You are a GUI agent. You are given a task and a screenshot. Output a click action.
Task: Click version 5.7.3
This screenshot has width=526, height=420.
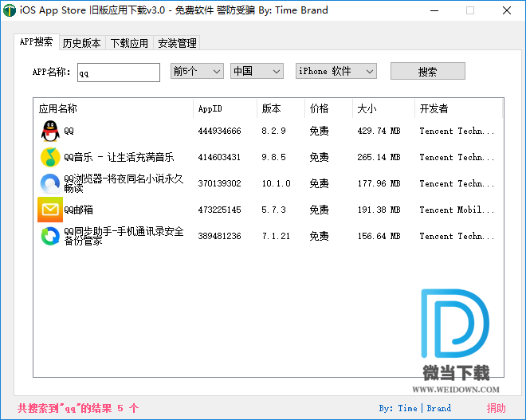click(273, 210)
